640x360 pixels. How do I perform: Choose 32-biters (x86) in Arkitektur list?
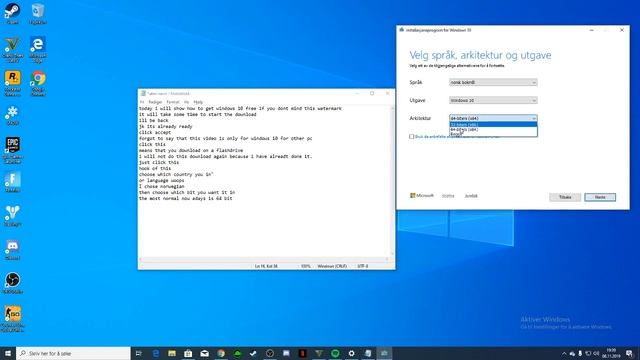click(x=493, y=124)
